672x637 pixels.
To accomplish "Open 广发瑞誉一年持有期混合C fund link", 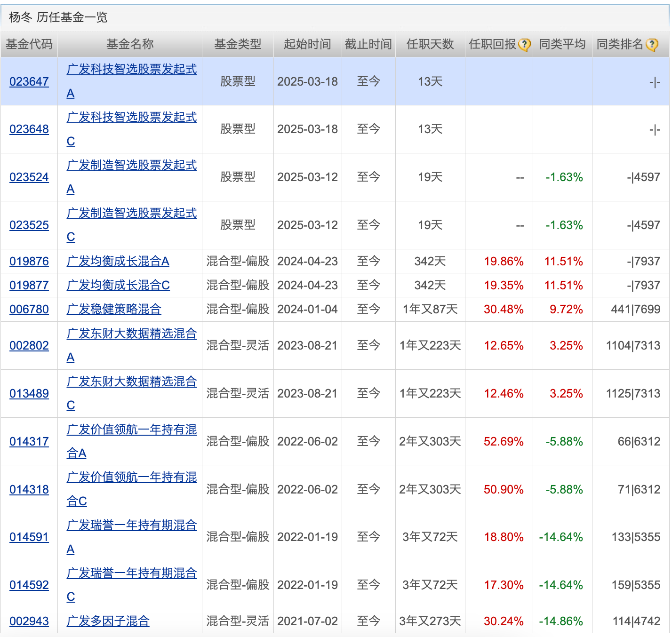I will coord(132,585).
